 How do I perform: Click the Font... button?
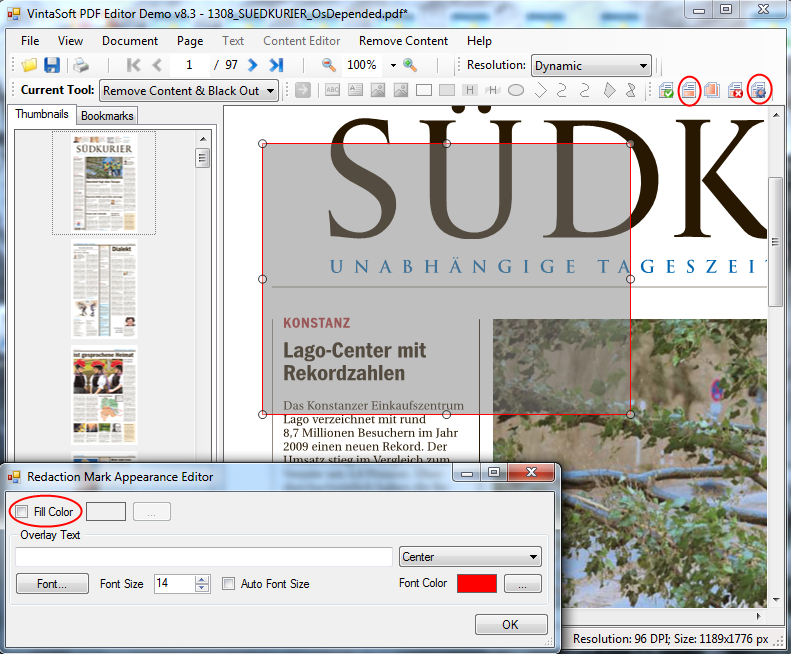tap(52, 584)
